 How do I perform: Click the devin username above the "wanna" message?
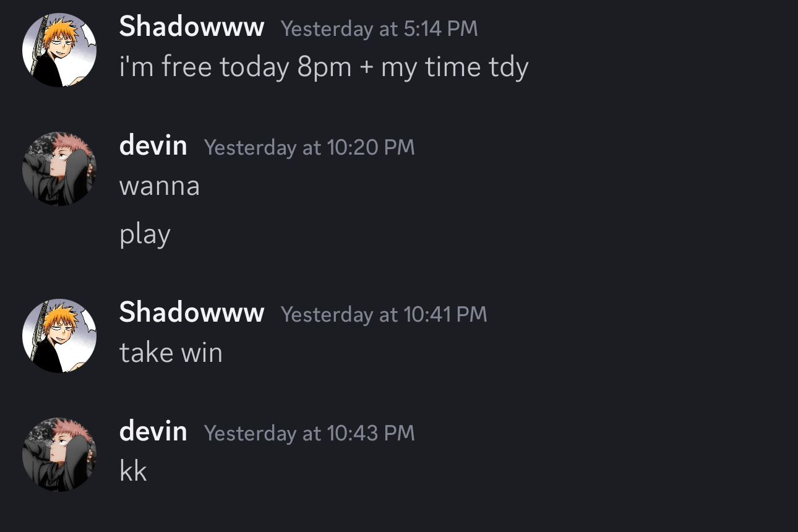click(x=153, y=146)
